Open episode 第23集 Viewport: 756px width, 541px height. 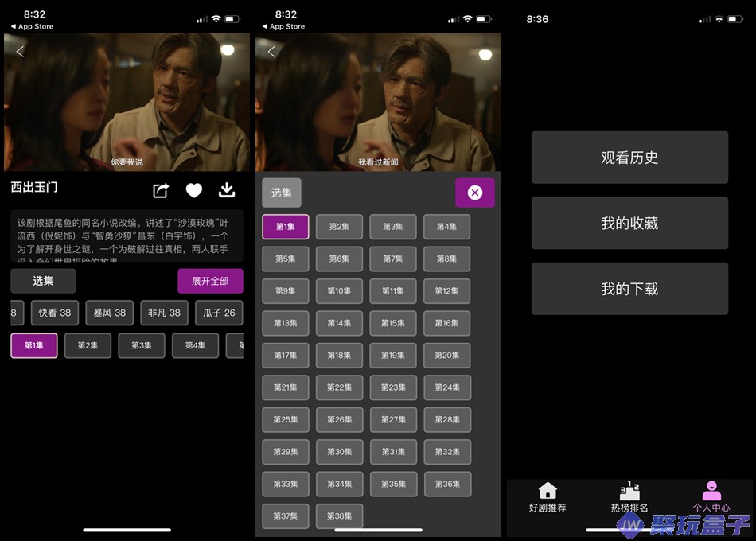tap(393, 387)
